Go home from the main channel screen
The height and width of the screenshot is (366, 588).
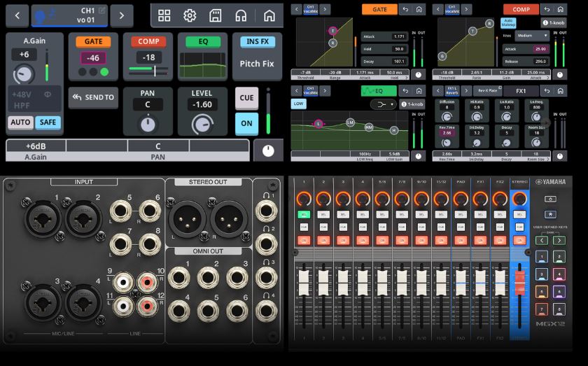coord(269,15)
